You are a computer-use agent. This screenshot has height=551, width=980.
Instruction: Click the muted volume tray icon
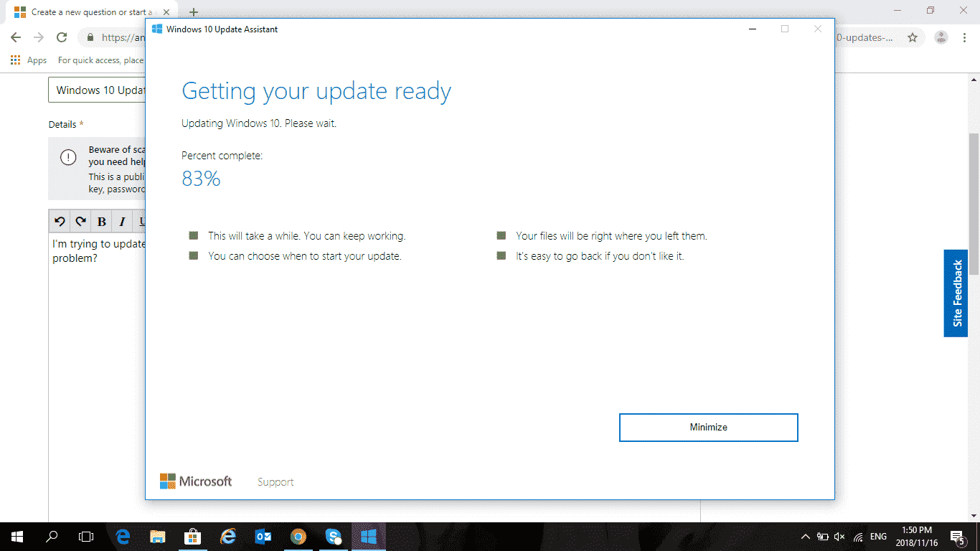(839, 537)
